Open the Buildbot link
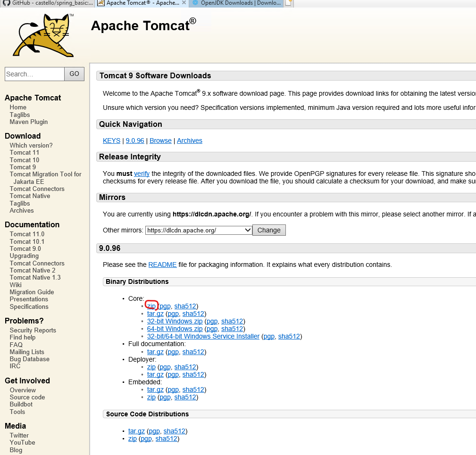 click(x=21, y=405)
